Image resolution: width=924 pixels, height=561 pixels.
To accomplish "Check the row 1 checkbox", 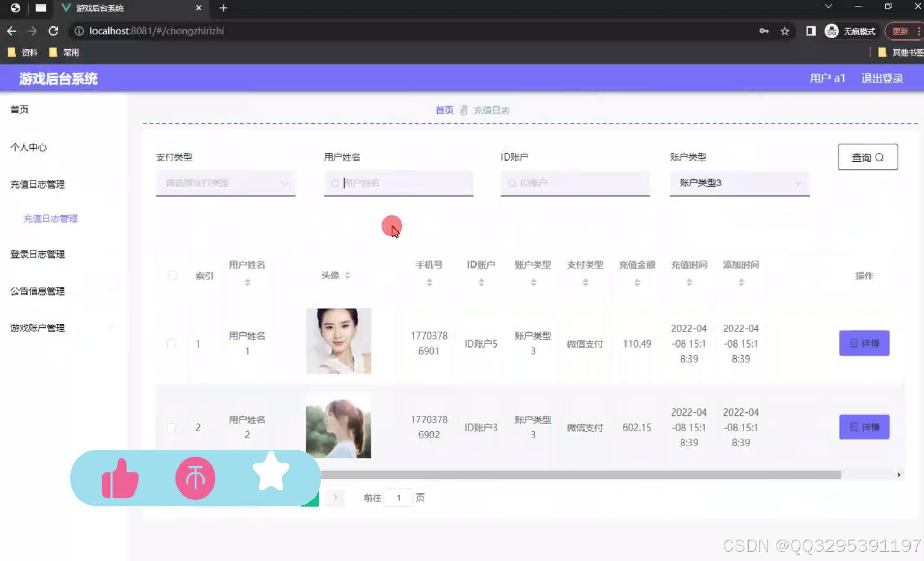I will [171, 344].
